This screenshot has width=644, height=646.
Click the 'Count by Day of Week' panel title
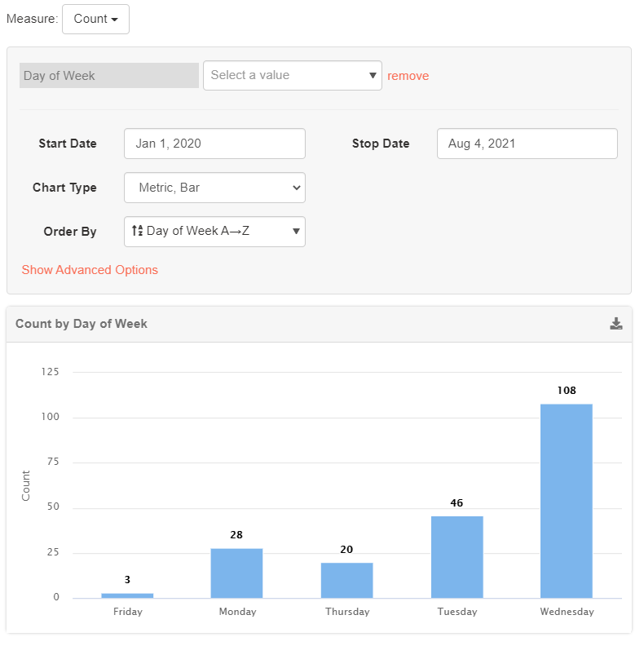(82, 324)
